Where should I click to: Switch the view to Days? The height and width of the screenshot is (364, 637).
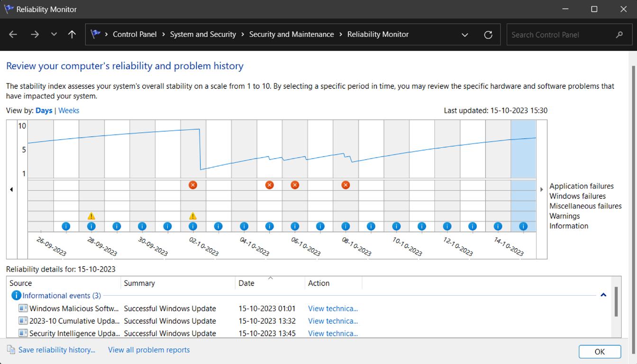44,110
